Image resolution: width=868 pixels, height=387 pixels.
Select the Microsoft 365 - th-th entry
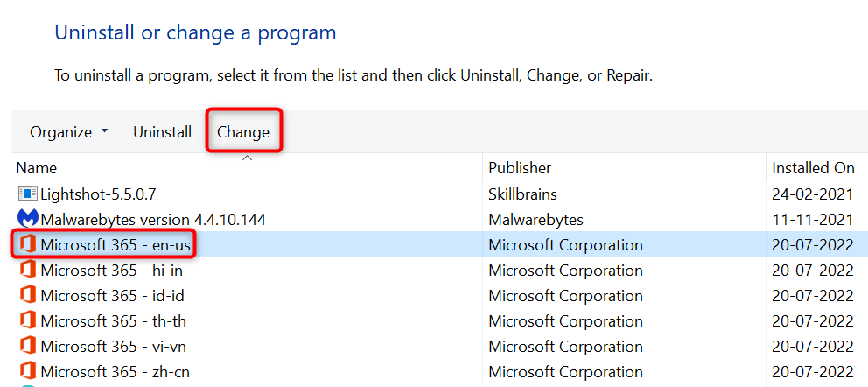tap(113, 320)
